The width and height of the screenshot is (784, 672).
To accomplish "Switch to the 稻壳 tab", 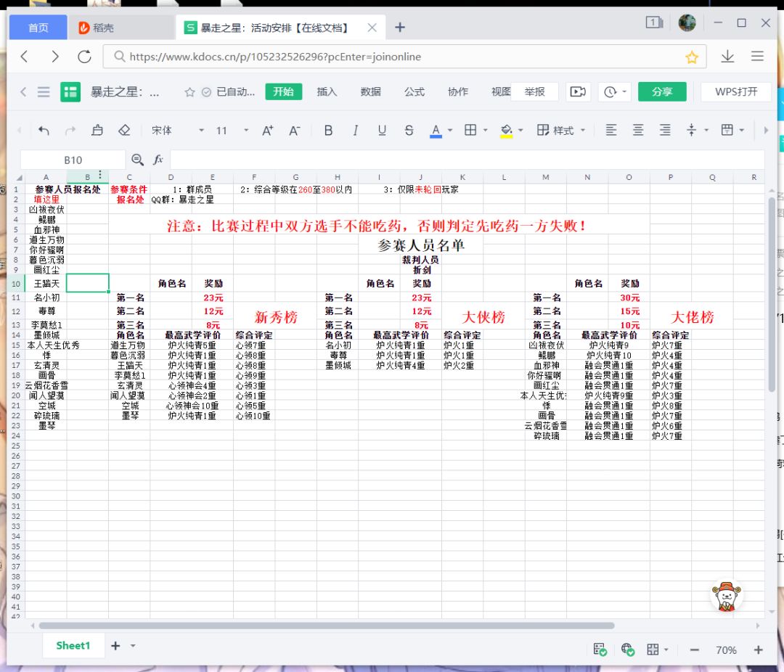I will coord(96,28).
